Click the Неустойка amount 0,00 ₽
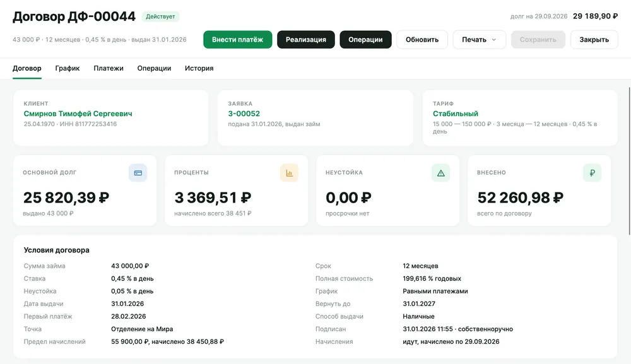The height and width of the screenshot is (364, 631). 348,197
